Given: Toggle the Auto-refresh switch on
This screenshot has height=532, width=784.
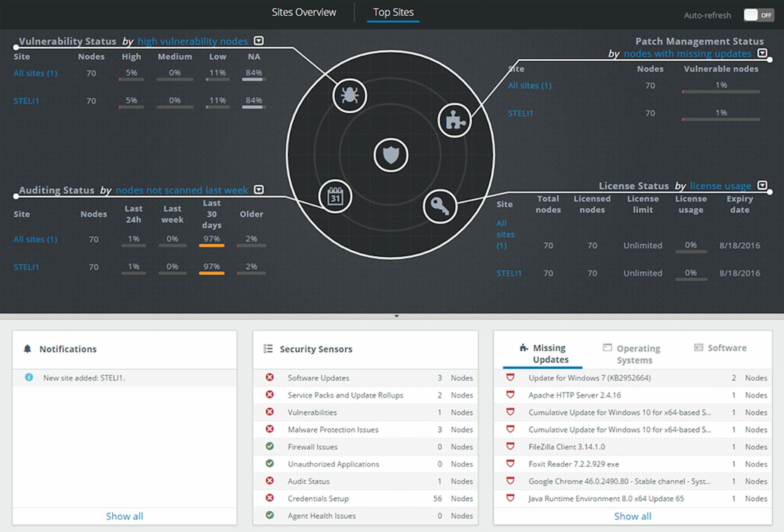Looking at the screenshot, I should 759,15.
